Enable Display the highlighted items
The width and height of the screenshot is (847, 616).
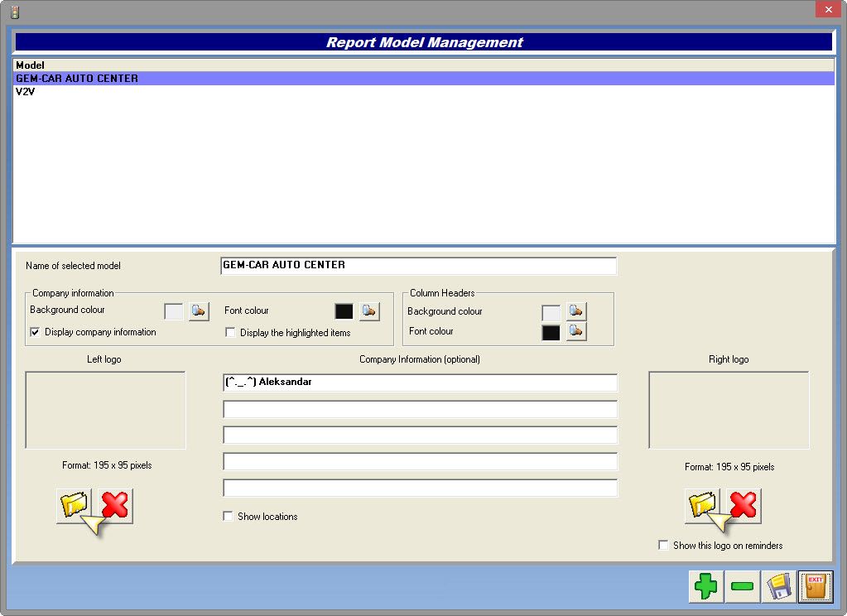click(230, 332)
